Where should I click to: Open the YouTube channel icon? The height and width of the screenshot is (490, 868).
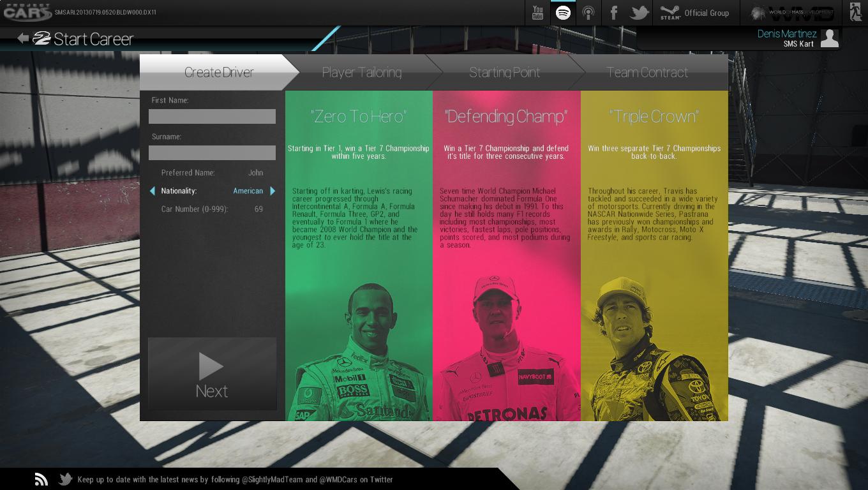[537, 13]
